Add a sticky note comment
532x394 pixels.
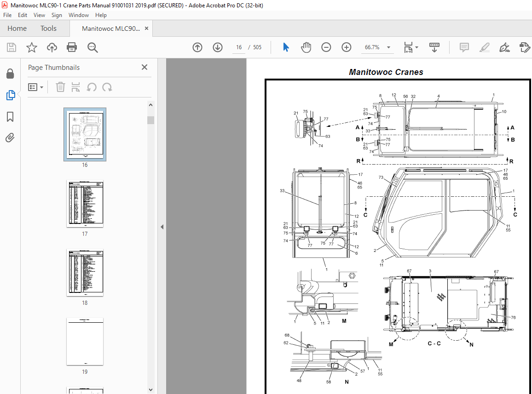click(x=464, y=47)
